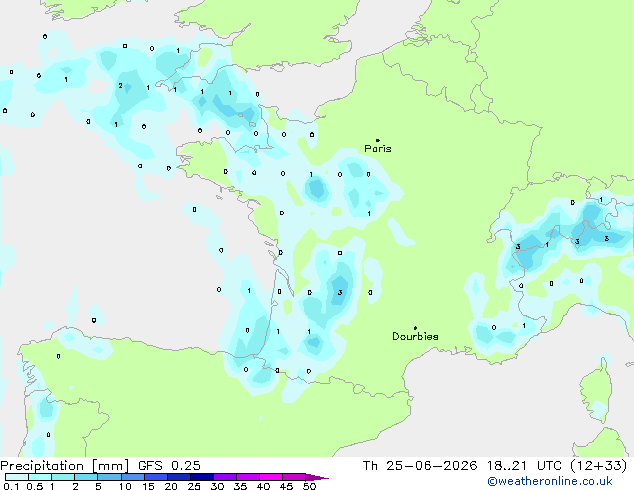Click the '35' legend scale number
Image resolution: width=634 pixels, height=490 pixels.
click(x=240, y=486)
